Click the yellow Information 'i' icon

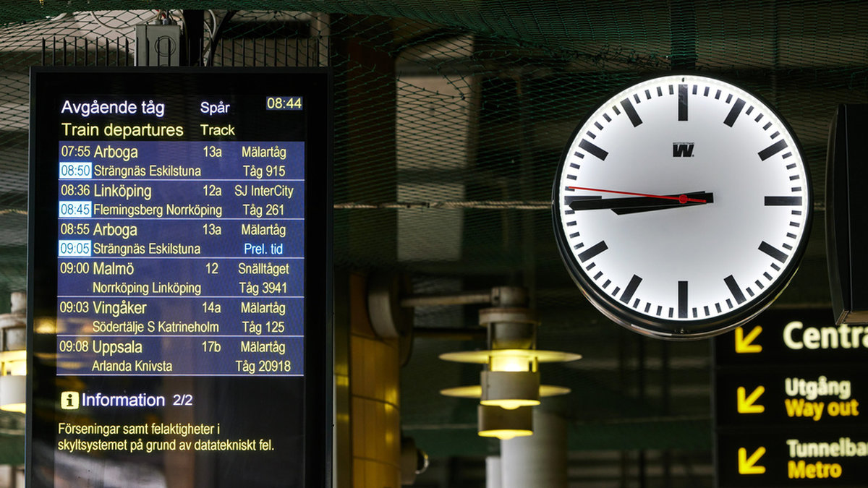point(69,401)
